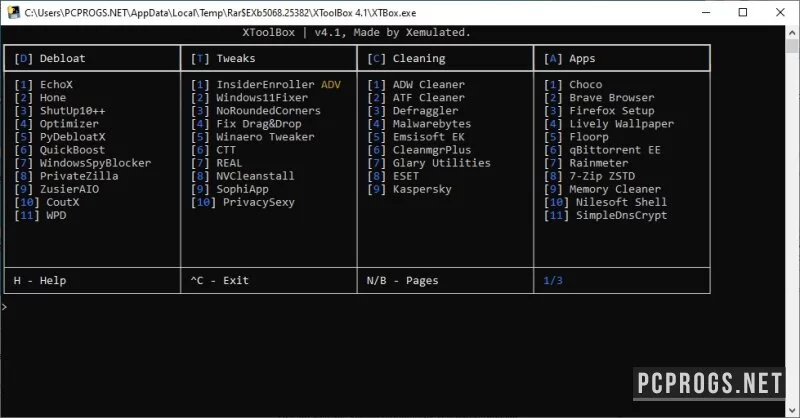Viewport: 800px width, 418px height.
Task: Select the [A] Apps column header
Action: coord(569,59)
